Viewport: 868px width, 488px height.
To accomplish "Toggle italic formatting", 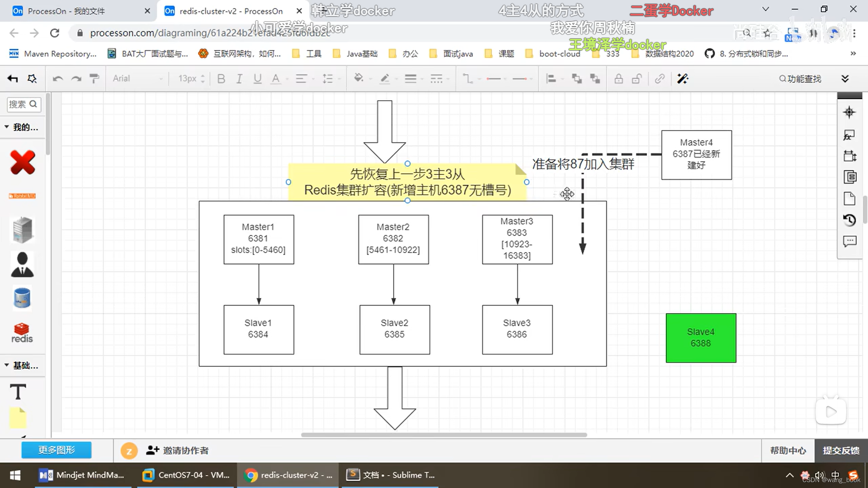I will (239, 78).
